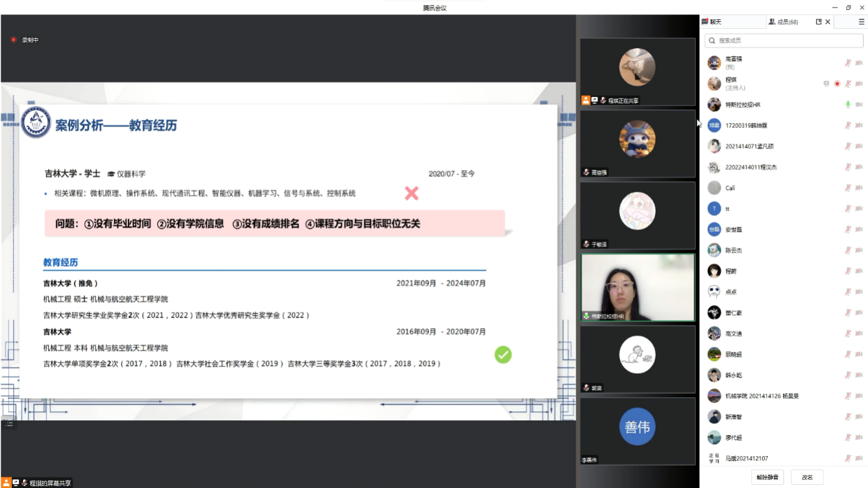Click the 搜索成员 search field
Screen dimensions: 868x488
click(783, 41)
